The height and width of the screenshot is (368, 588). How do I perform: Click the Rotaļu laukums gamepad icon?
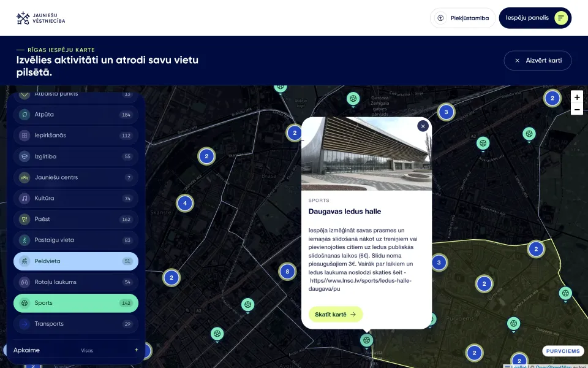[x=24, y=282]
